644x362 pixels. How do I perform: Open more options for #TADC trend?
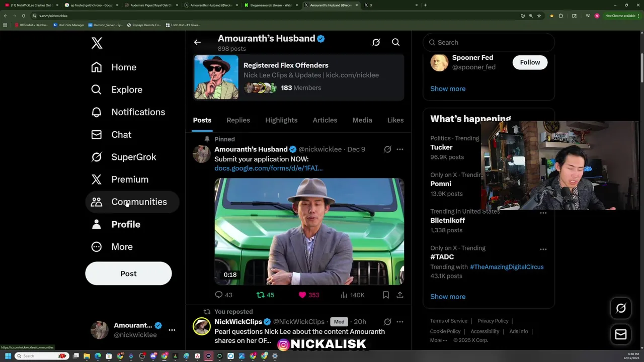click(x=543, y=249)
